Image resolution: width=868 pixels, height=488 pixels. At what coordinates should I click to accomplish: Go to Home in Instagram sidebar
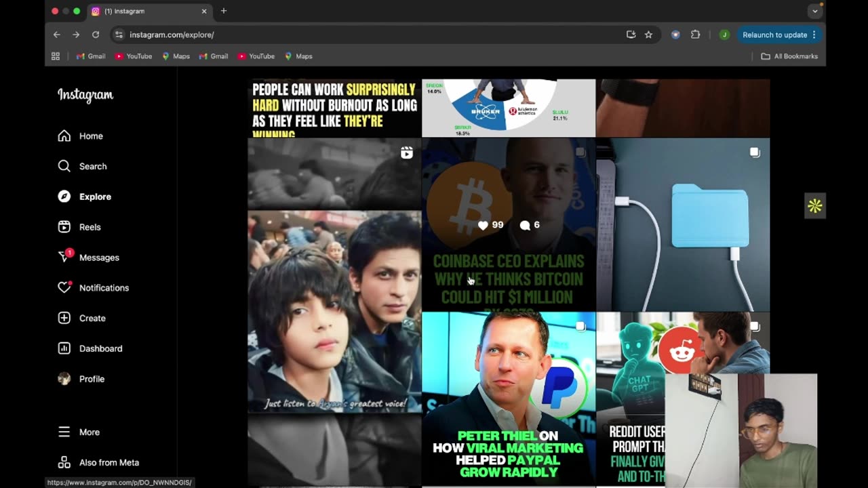tap(91, 136)
